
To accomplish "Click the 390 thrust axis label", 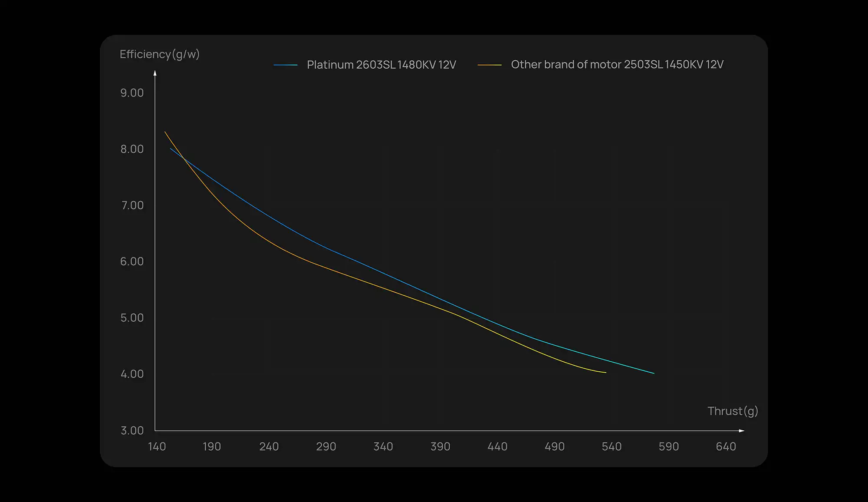I will click(x=440, y=446).
